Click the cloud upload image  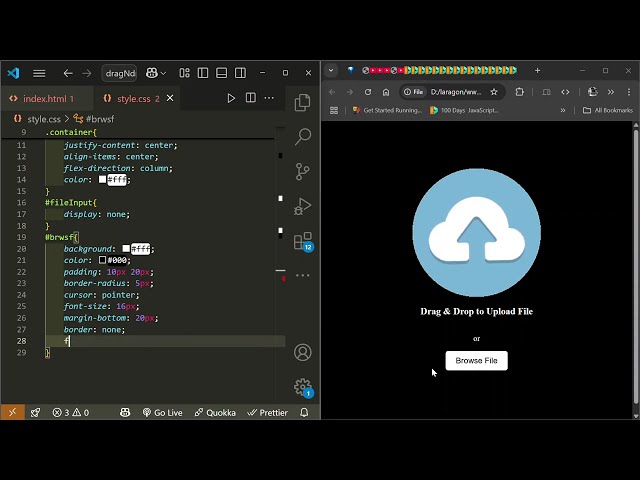(476, 233)
